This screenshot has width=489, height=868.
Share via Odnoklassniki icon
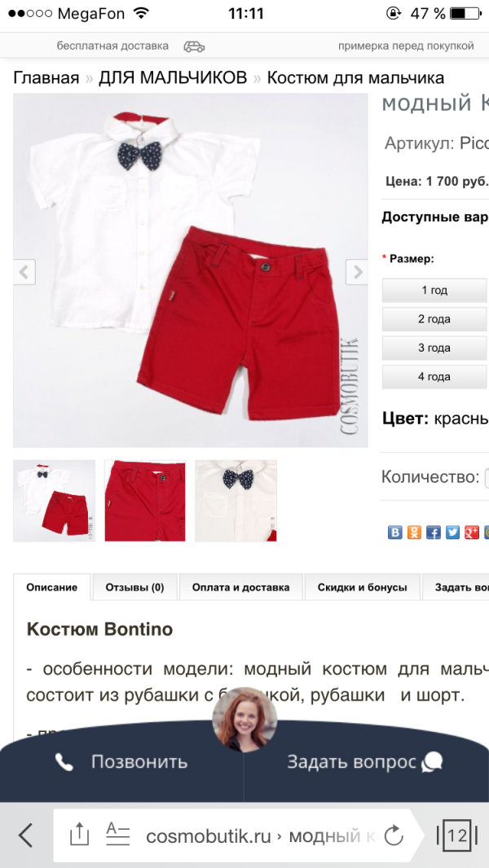pyautogui.click(x=414, y=532)
